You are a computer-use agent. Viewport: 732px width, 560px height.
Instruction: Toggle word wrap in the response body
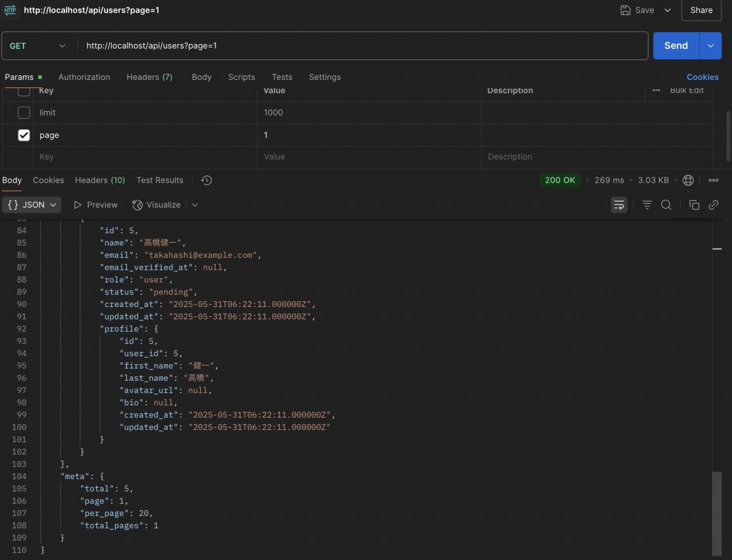(619, 205)
